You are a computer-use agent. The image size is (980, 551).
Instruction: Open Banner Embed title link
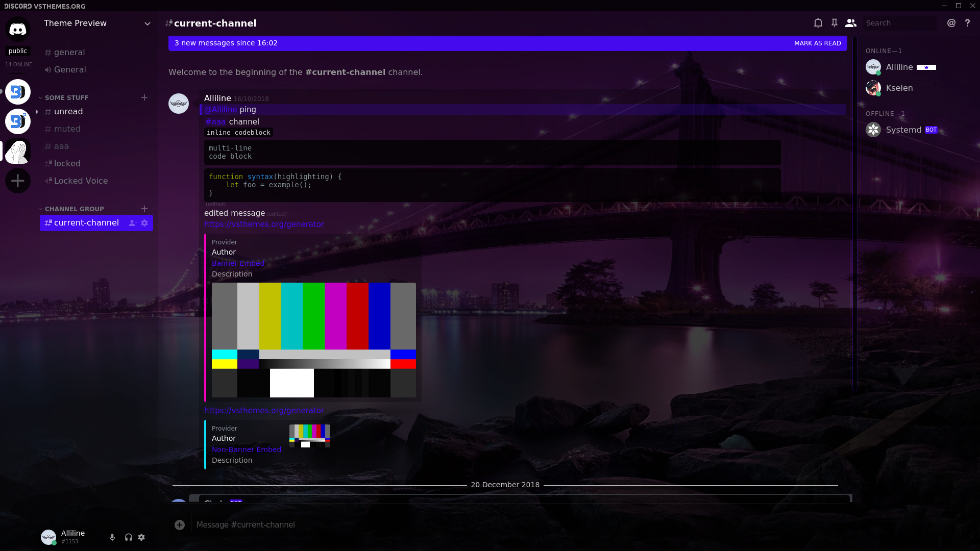pos(238,263)
